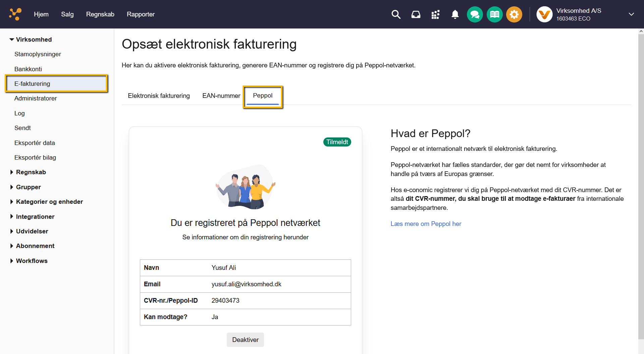The width and height of the screenshot is (644, 354).
Task: Open the apps grid menu
Action: [435, 14]
